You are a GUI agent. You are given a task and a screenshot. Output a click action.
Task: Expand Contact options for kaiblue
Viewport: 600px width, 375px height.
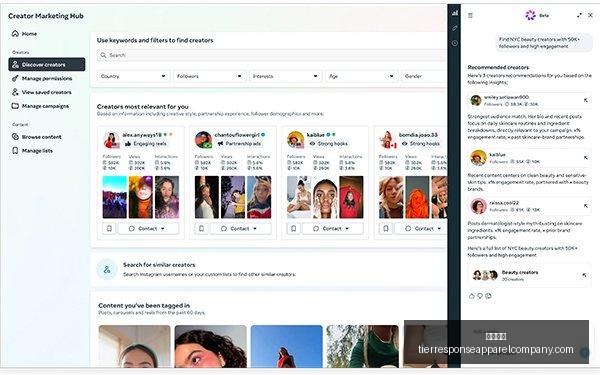point(333,228)
